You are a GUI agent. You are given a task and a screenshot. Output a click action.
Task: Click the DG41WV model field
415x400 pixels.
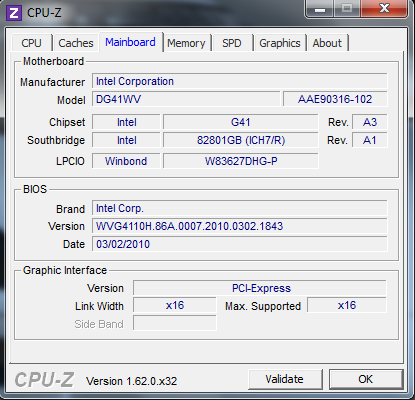(186, 99)
